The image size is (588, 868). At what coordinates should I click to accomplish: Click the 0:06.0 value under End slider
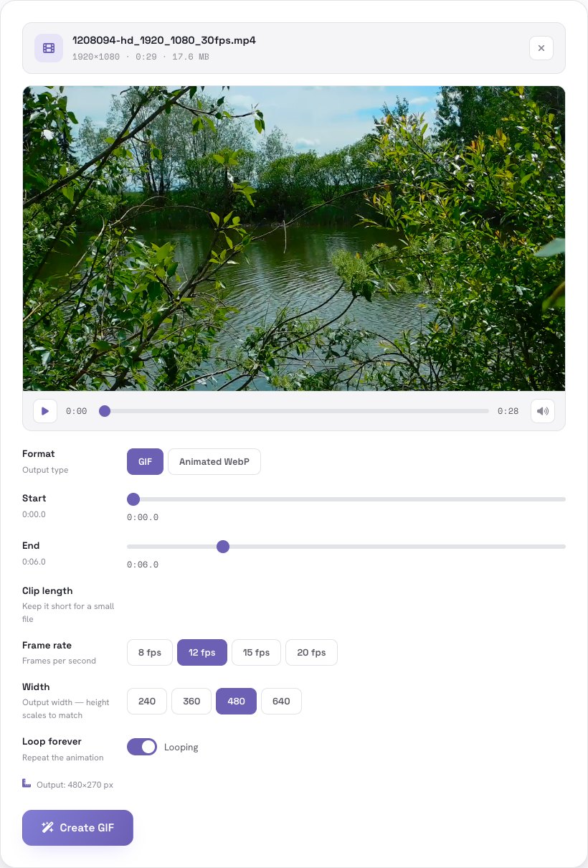click(x=143, y=565)
